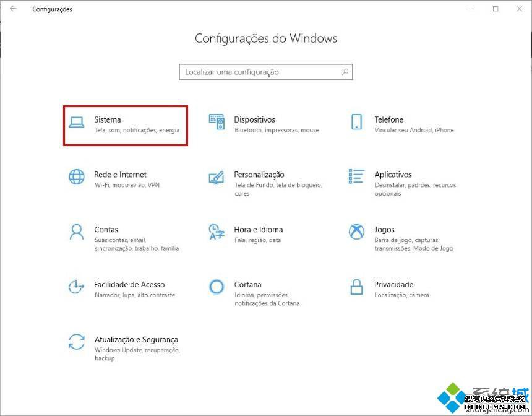The width and height of the screenshot is (532, 416).
Task: Click 'Windows Update, recuperação, backup' text
Action: click(x=137, y=354)
